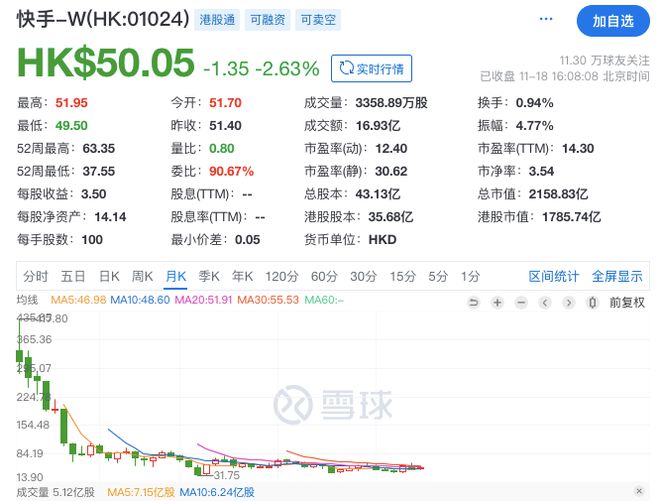The width and height of the screenshot is (660, 501).
Task: Zoom in the chart with plus icon
Action: click(x=497, y=302)
